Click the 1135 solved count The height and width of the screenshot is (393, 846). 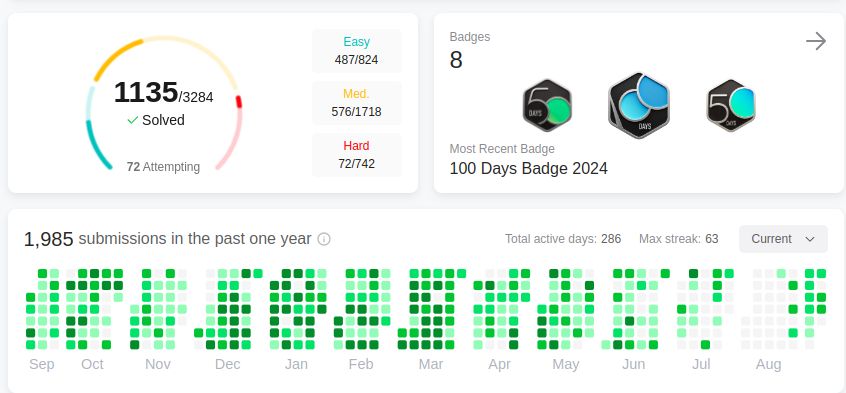pos(146,92)
